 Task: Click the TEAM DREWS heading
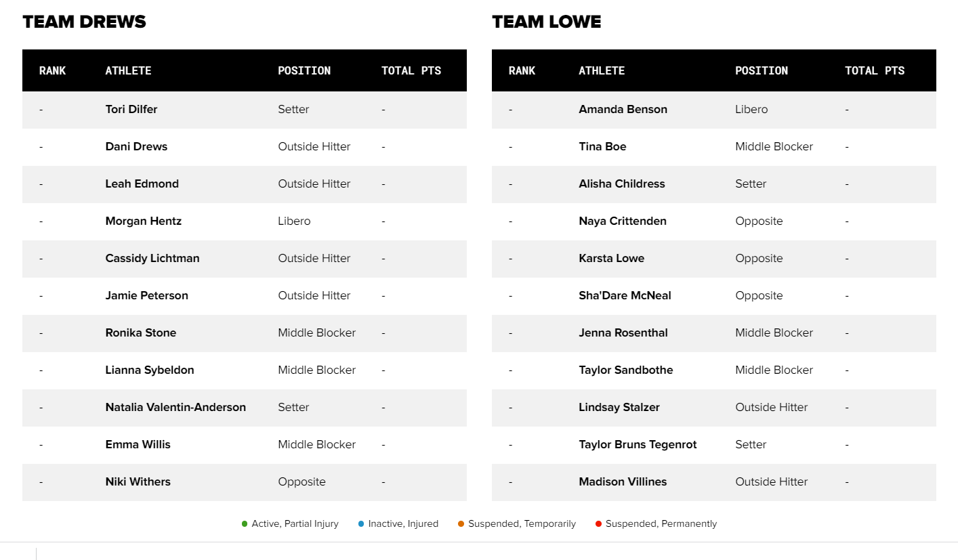tap(84, 22)
